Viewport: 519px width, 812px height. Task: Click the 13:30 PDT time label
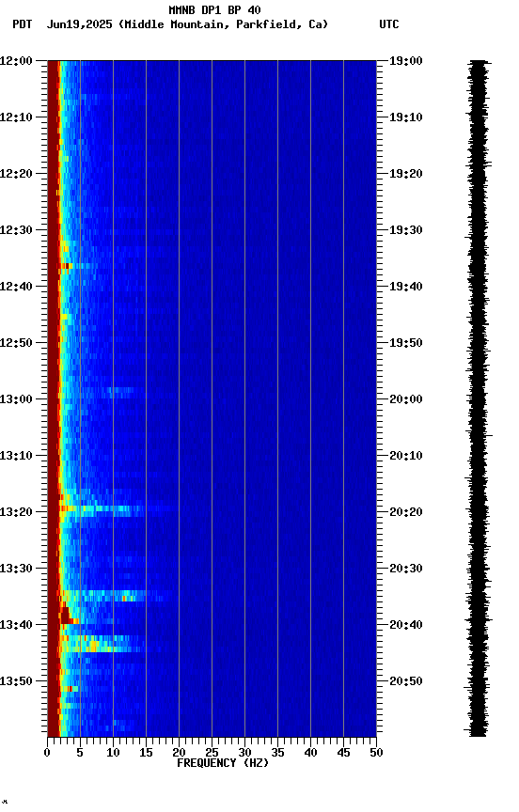point(16,569)
